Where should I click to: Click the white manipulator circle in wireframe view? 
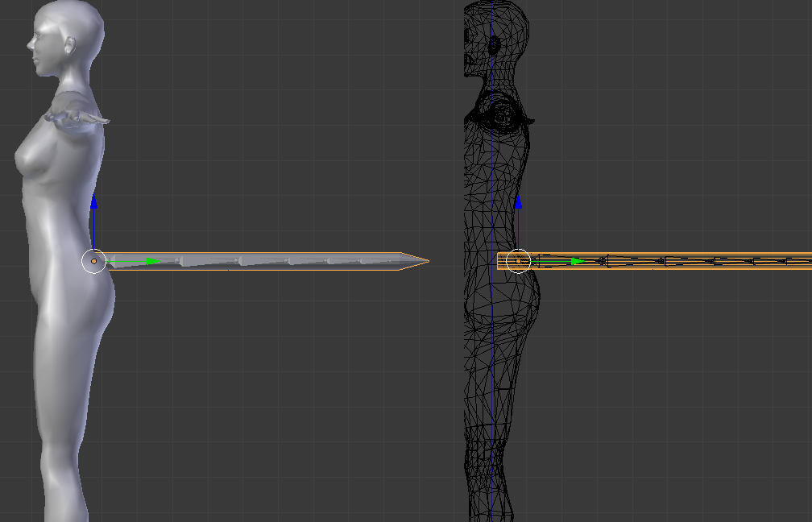tap(518, 261)
